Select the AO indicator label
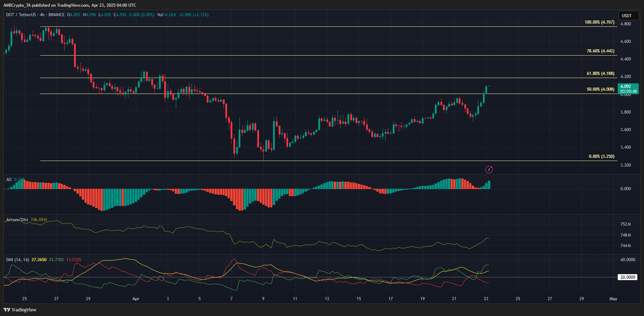 coord(9,179)
